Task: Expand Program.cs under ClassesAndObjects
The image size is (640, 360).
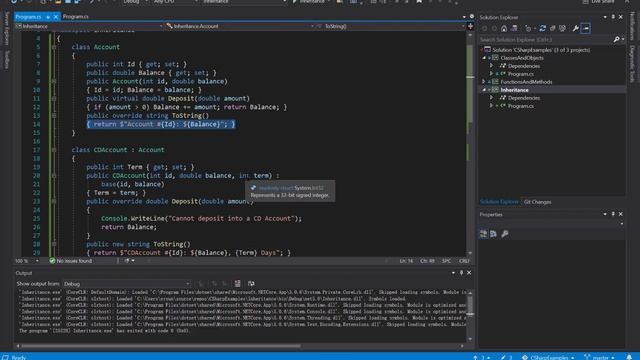Action: [491, 74]
